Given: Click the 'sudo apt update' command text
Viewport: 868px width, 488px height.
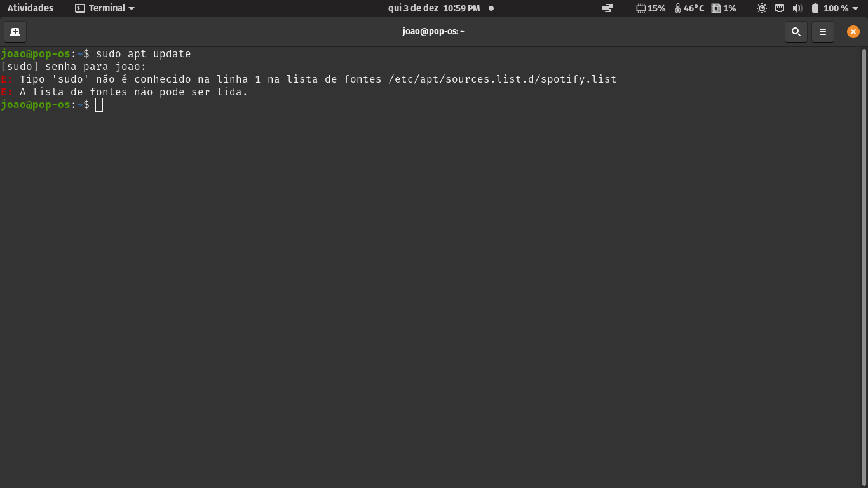Looking at the screenshot, I should 144,54.
